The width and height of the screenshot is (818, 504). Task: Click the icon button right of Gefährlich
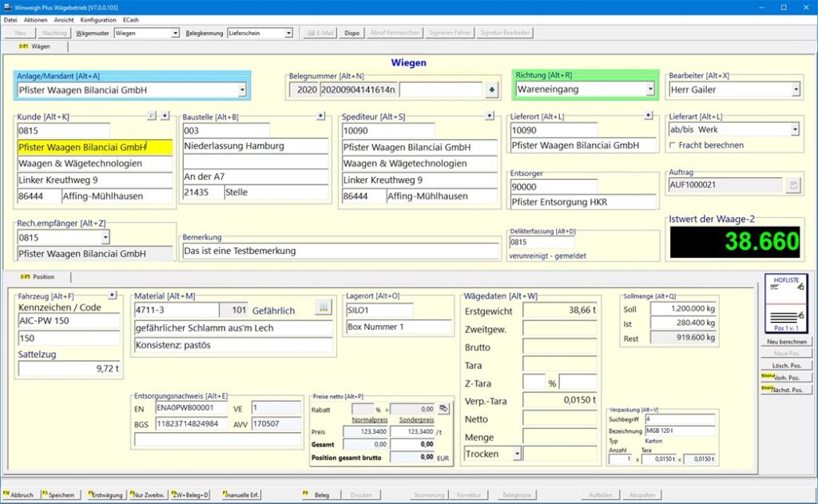(x=324, y=308)
